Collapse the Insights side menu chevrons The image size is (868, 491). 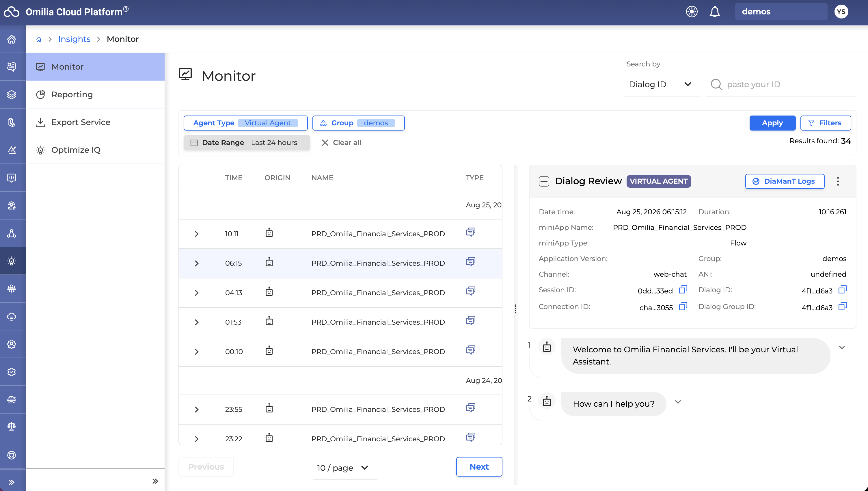[155, 481]
